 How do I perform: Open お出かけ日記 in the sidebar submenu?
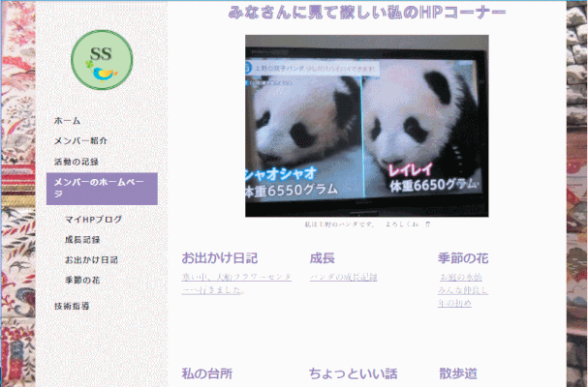point(91,259)
